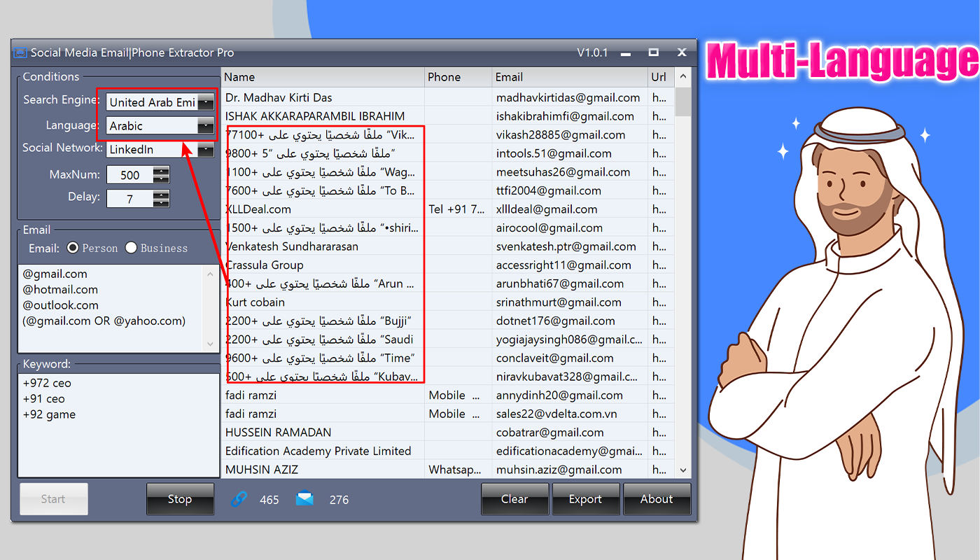Viewport: 980px width, 560px height.
Task: Click the app icon in the title bar
Action: [20, 52]
